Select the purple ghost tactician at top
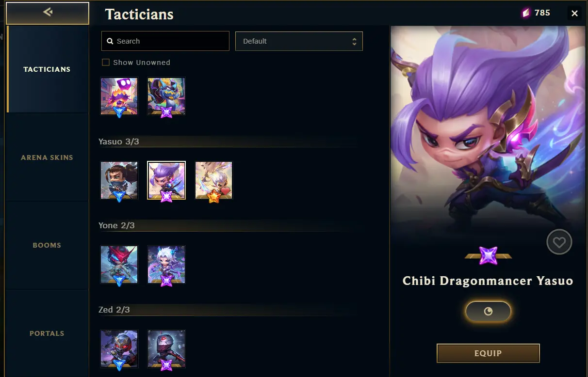Screen dimensions: 588x377 point(119,96)
